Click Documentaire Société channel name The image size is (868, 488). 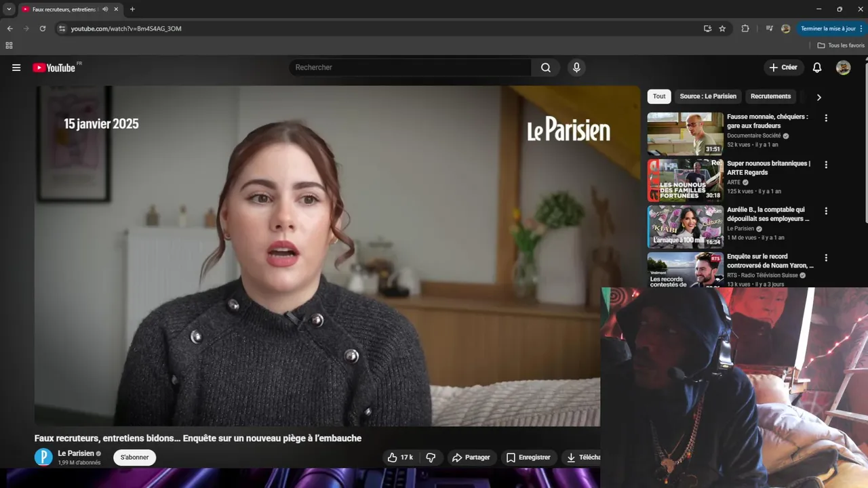point(754,136)
